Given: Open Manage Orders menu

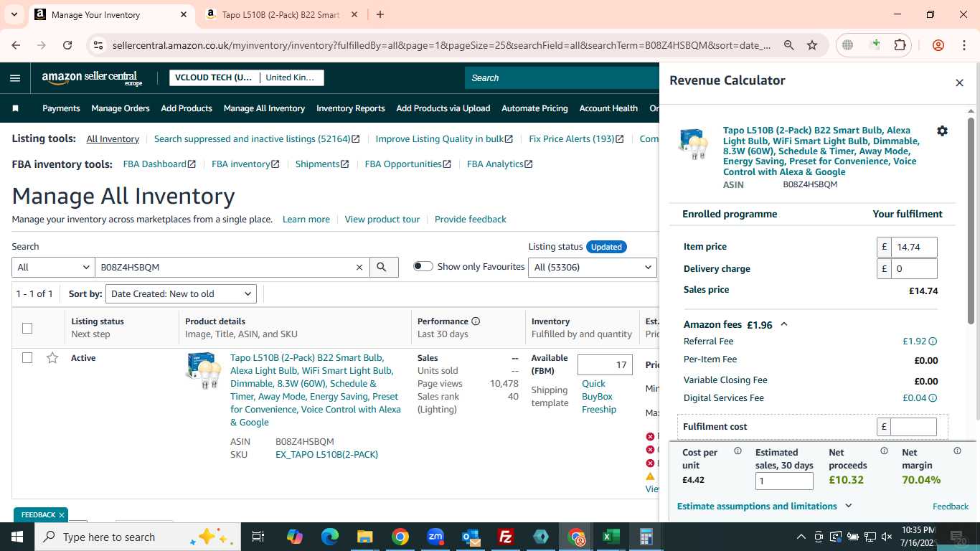Looking at the screenshot, I should click(x=121, y=108).
